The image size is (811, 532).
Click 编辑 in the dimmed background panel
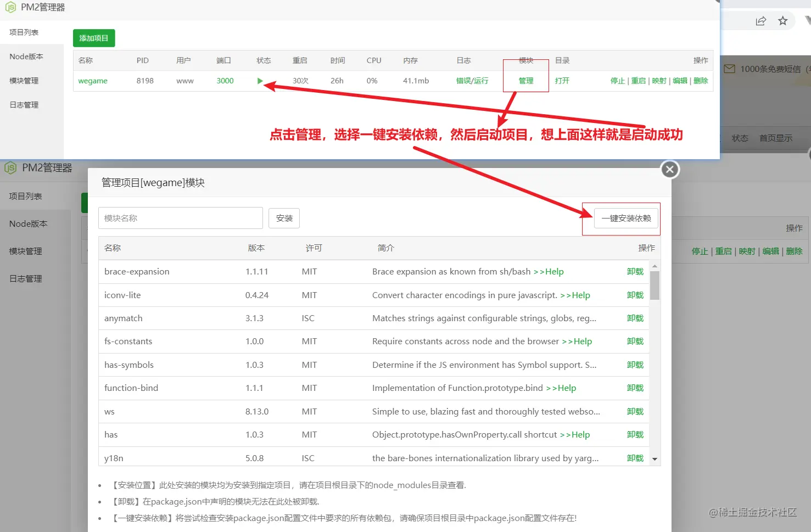click(771, 251)
